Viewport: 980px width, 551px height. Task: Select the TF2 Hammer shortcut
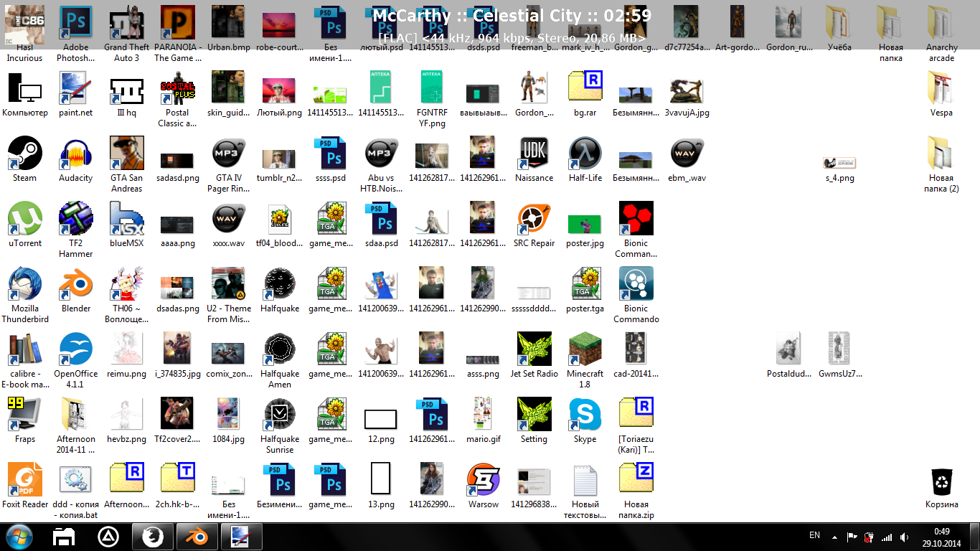(x=75, y=220)
